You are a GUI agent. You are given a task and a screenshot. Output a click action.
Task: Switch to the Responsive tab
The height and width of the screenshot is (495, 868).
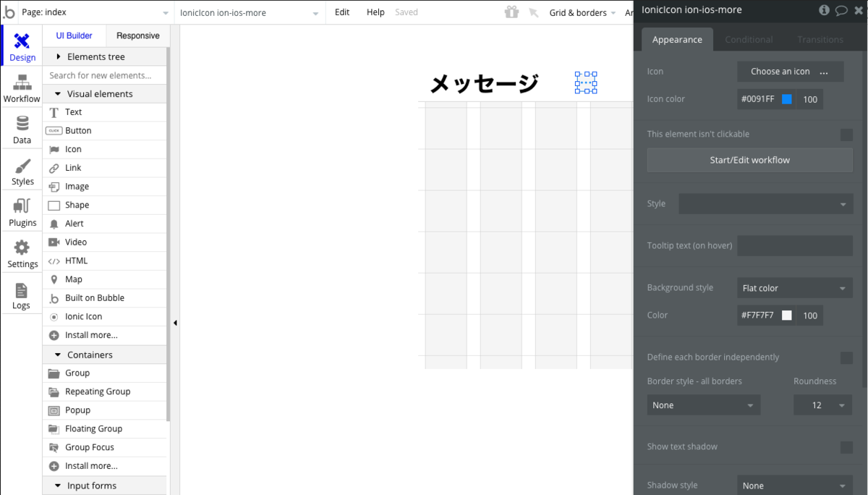pos(138,36)
